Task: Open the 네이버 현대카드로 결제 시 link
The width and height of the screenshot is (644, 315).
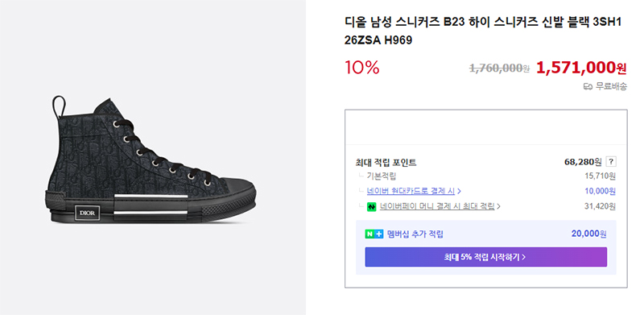Action: pyautogui.click(x=411, y=191)
